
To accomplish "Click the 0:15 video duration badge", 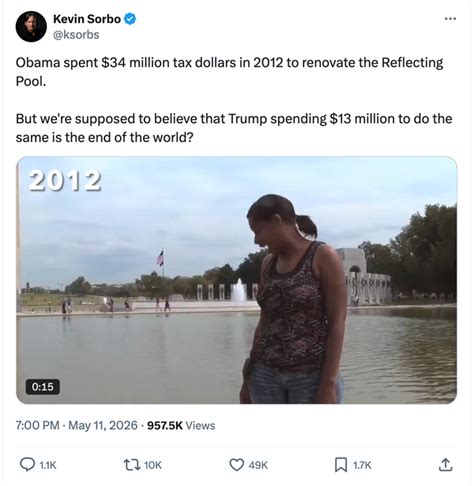I will (43, 387).
